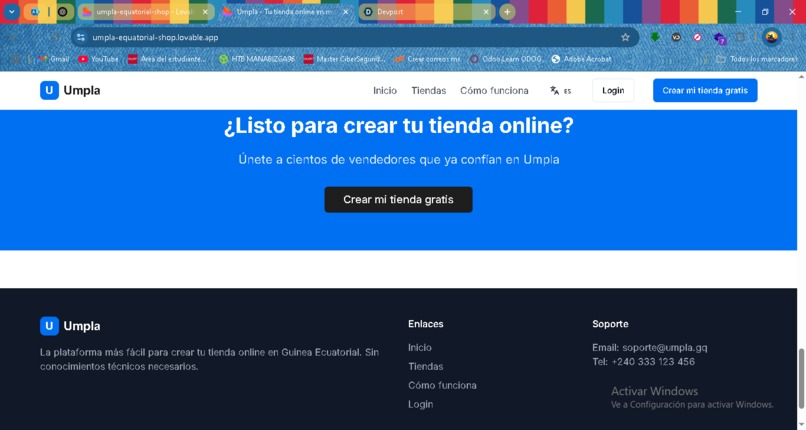Open the Master CiberSegurid bookmark
The height and width of the screenshot is (430, 806).
344,59
